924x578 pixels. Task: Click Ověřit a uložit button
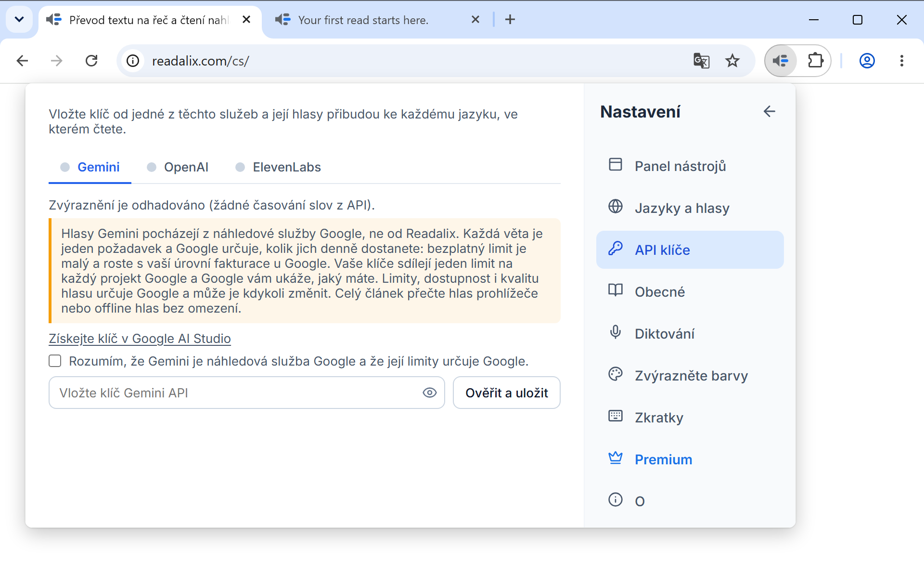tap(507, 393)
